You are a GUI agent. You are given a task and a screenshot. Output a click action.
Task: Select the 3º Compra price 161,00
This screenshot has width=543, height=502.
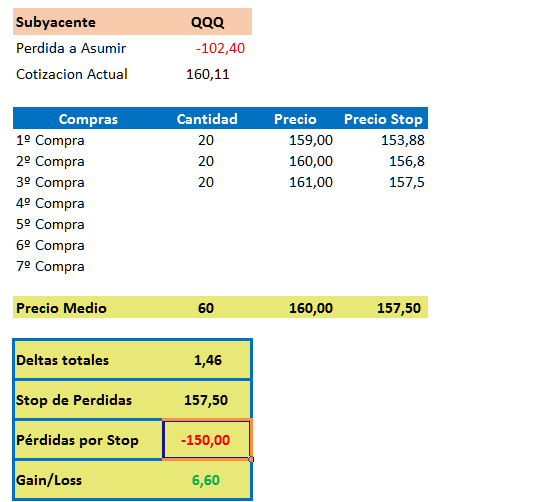[311, 182]
